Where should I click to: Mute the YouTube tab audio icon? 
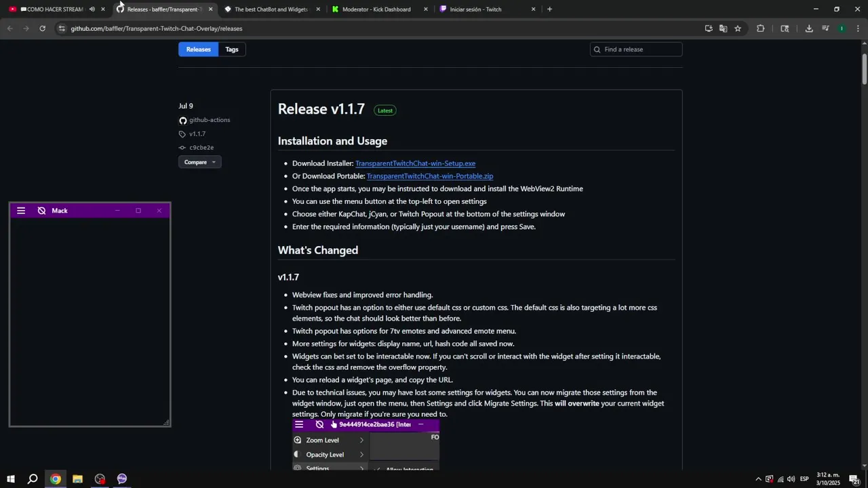92,9
